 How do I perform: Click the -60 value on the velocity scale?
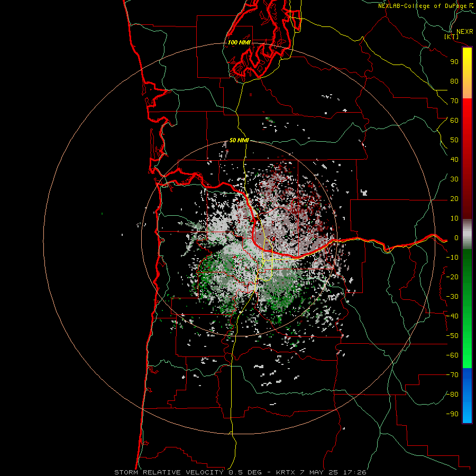coord(452,355)
